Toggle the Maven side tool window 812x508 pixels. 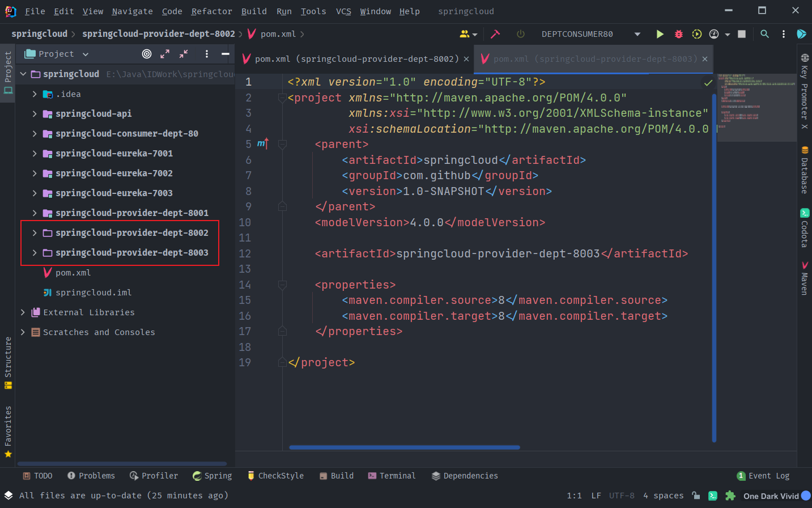(804, 278)
